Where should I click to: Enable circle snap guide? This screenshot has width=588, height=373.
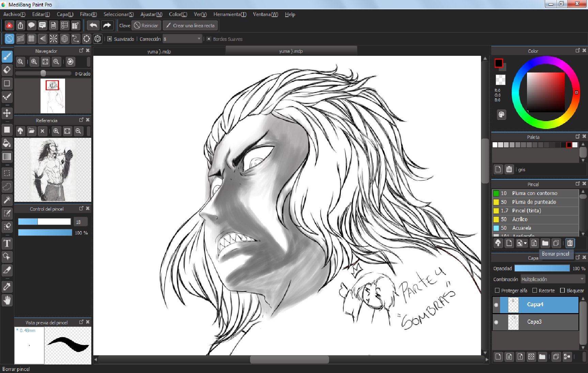pos(64,39)
